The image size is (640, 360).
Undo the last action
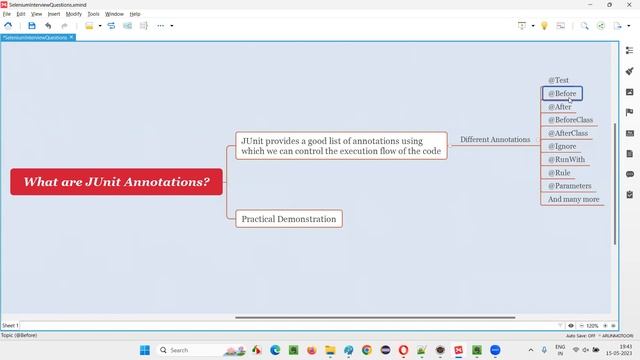[x=48, y=26]
